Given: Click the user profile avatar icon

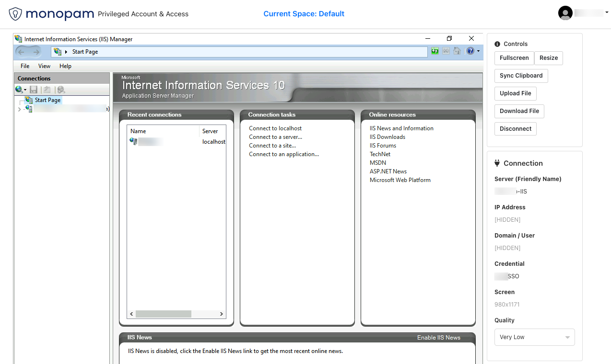Looking at the screenshot, I should tap(565, 13).
